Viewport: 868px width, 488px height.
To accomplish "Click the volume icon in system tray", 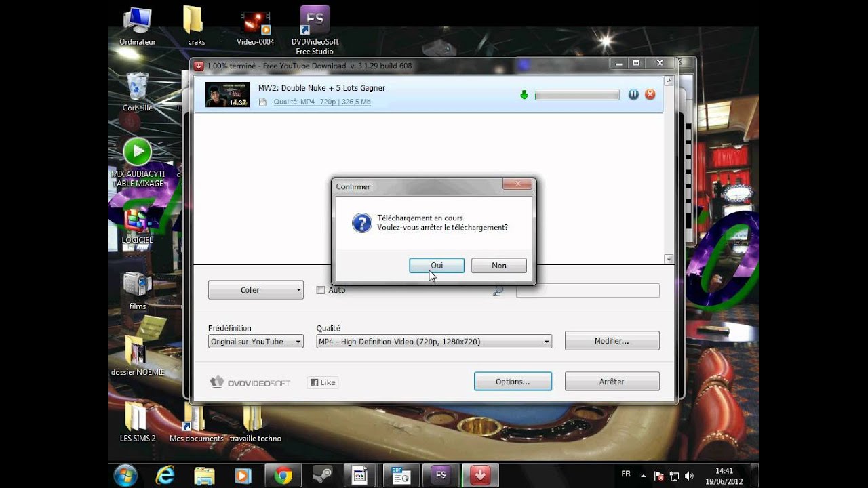I will [x=690, y=476].
